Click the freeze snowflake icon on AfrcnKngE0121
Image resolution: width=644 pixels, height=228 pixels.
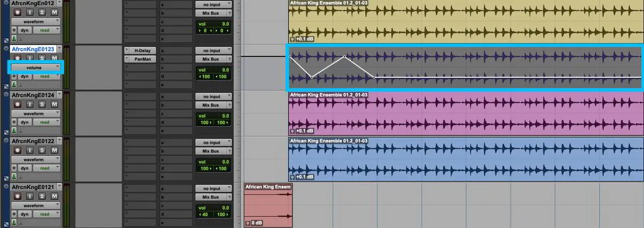click(14, 214)
